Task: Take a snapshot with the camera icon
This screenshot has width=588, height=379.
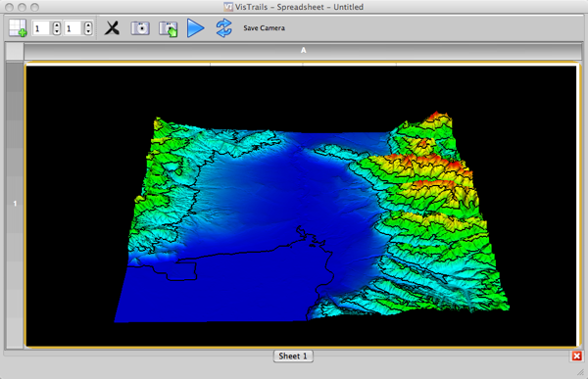Action: click(x=140, y=28)
